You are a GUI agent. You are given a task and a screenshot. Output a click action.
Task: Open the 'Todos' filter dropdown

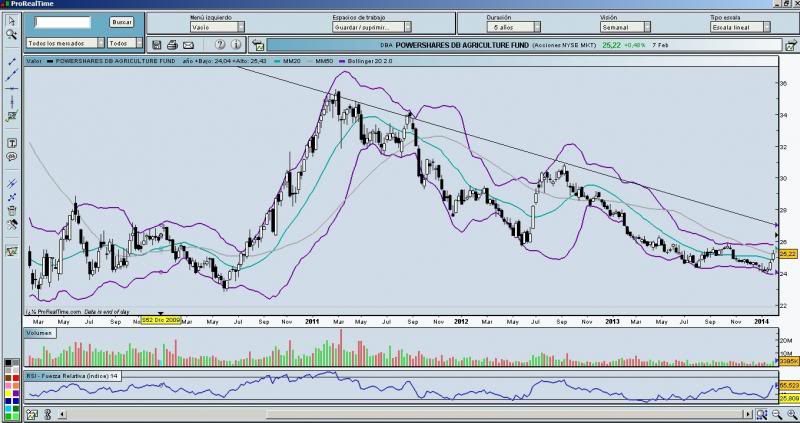(125, 43)
